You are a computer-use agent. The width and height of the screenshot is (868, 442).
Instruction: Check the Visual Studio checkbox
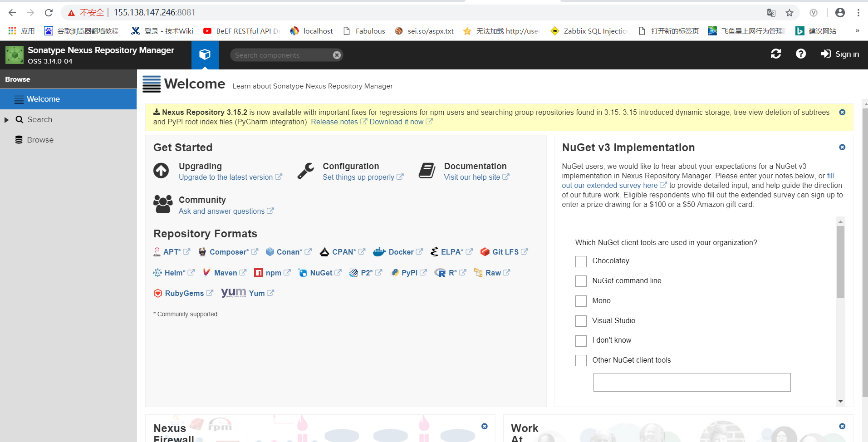(581, 321)
